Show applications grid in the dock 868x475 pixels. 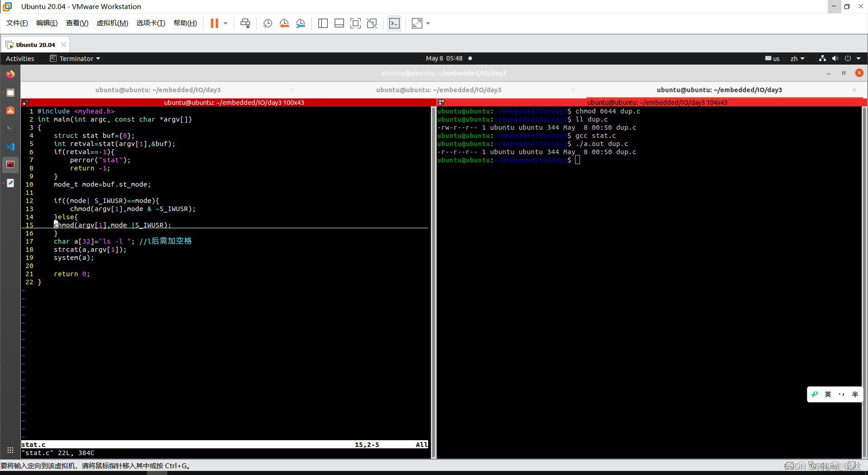(x=10, y=450)
